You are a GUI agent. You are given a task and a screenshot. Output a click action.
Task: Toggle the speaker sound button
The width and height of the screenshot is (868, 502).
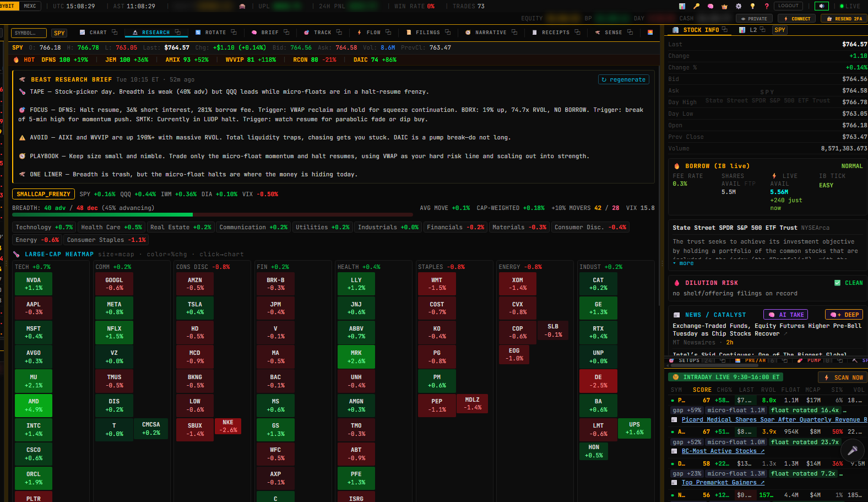click(822, 6)
